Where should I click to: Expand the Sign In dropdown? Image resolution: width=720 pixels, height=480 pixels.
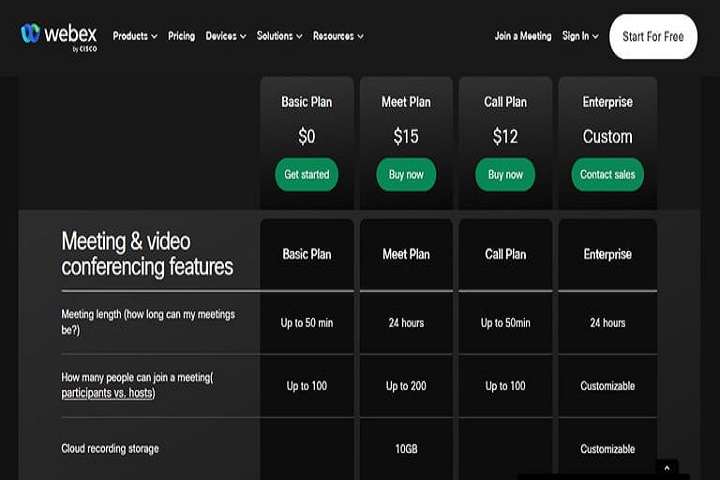580,36
